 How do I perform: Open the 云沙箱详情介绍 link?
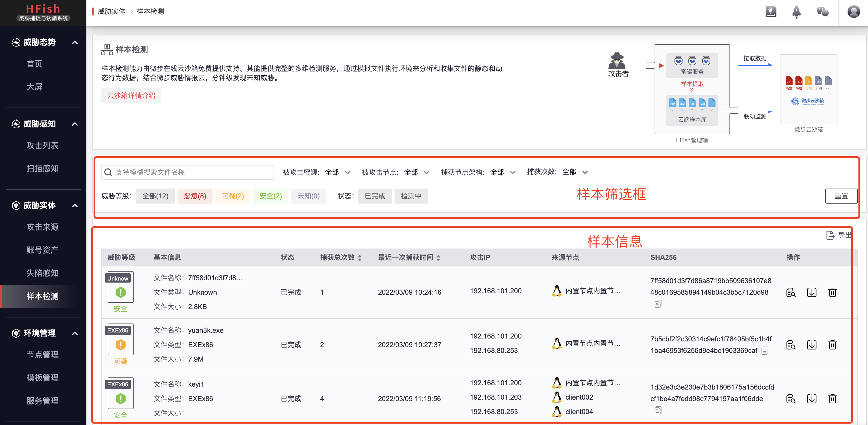pos(131,96)
